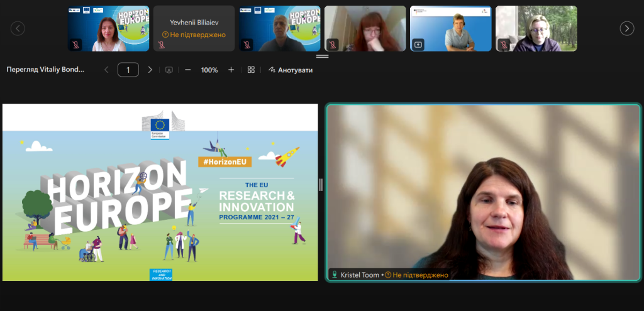Viewport: 644px width, 311px height.
Task: Click PROGRAMME 2021 – 27 text on slide
Action: [x=257, y=217]
